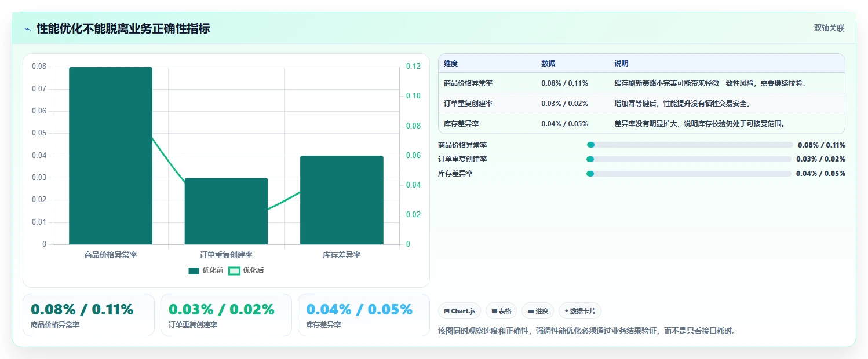This screenshot has width=868, height=359.
Task: Click the 双轴关联 label in header
Action: coord(829,28)
